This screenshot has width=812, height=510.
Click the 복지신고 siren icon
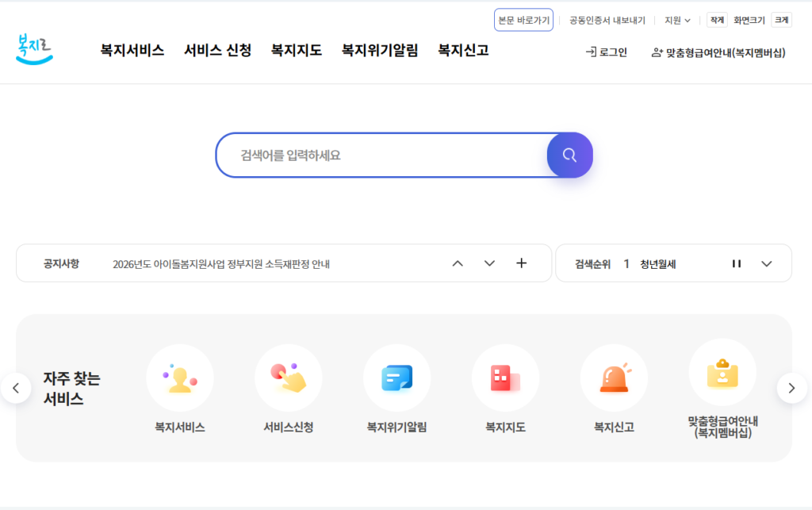[x=614, y=378]
